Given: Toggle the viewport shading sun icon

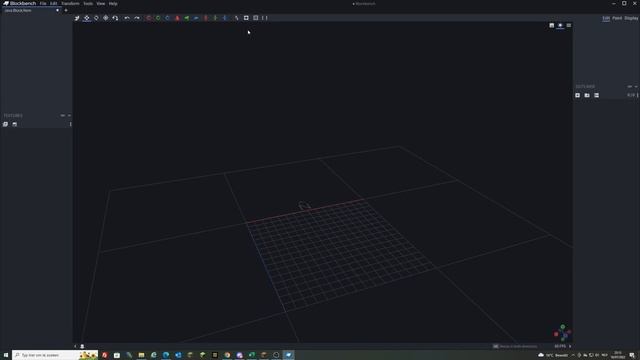Looking at the screenshot, I should (560, 25).
